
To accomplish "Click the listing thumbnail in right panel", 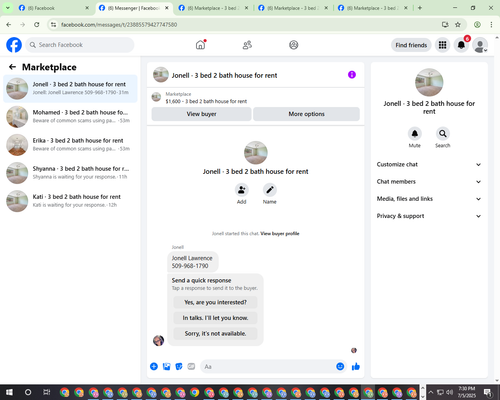I will 429,82.
